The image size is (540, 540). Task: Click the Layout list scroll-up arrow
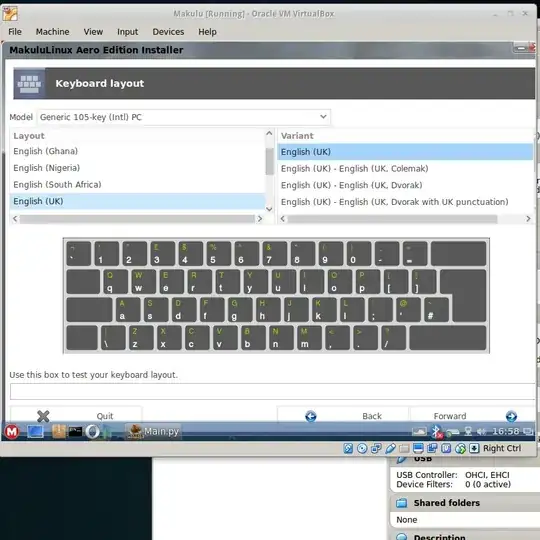click(269, 134)
